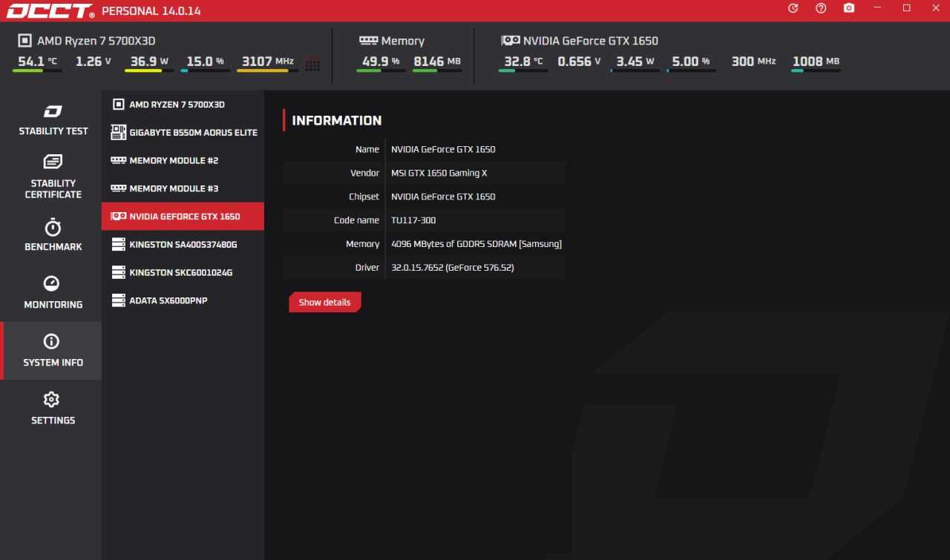This screenshot has width=950, height=560.
Task: Click the OCCT logo
Action: tap(51, 11)
